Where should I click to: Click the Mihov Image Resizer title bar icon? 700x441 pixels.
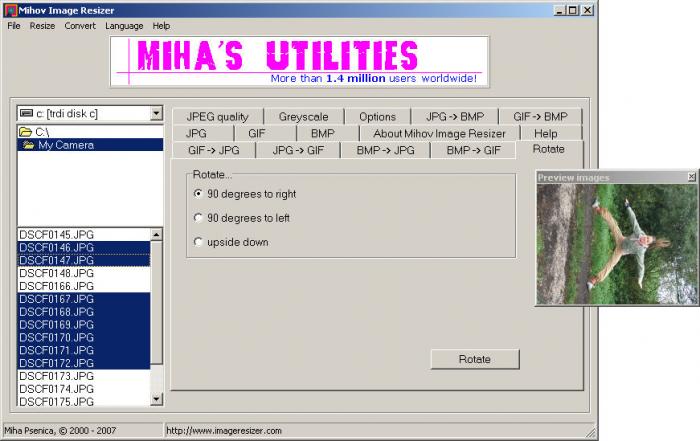coord(10,10)
